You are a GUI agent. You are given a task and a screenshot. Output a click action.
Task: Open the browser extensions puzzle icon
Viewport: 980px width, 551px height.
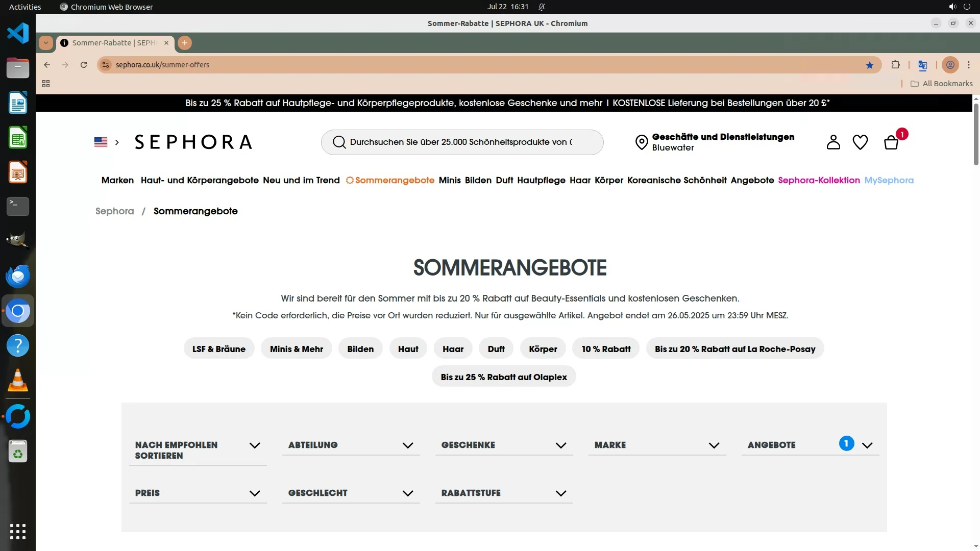(x=895, y=65)
